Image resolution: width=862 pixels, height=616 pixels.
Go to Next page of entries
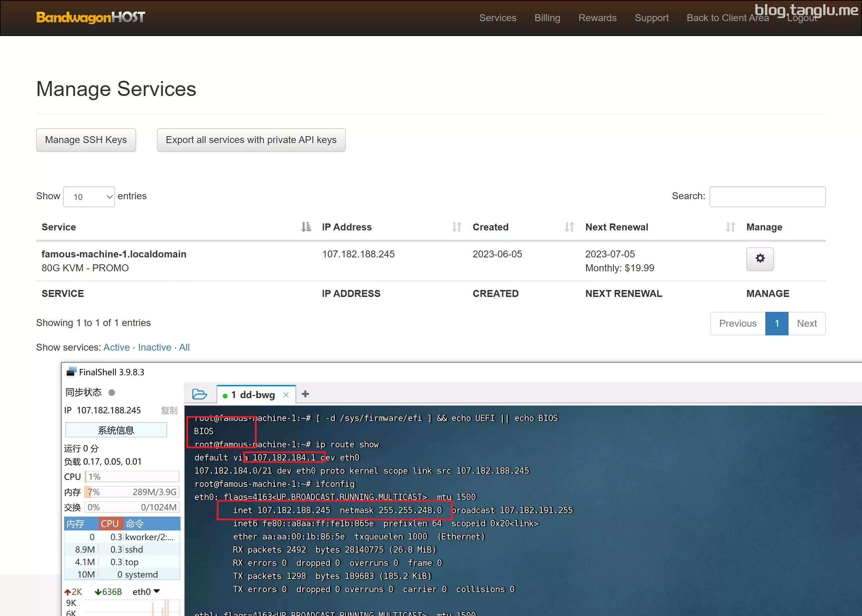(x=806, y=323)
